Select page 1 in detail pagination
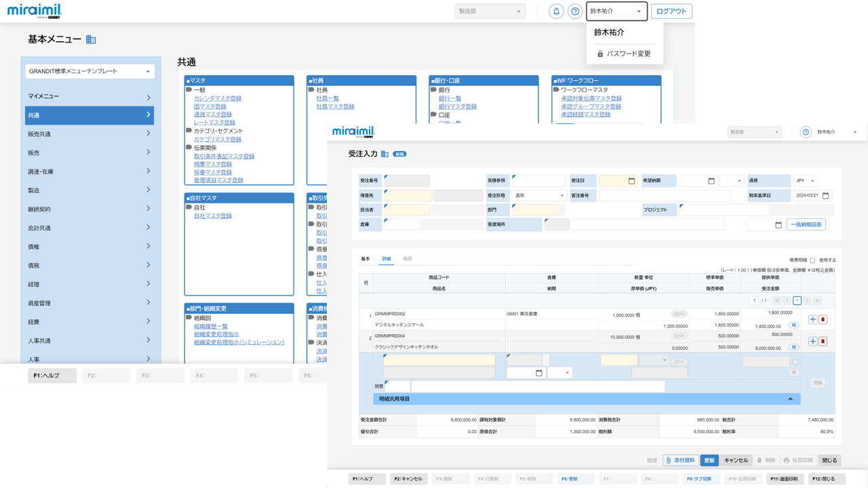868x488 pixels. pyautogui.click(x=797, y=300)
